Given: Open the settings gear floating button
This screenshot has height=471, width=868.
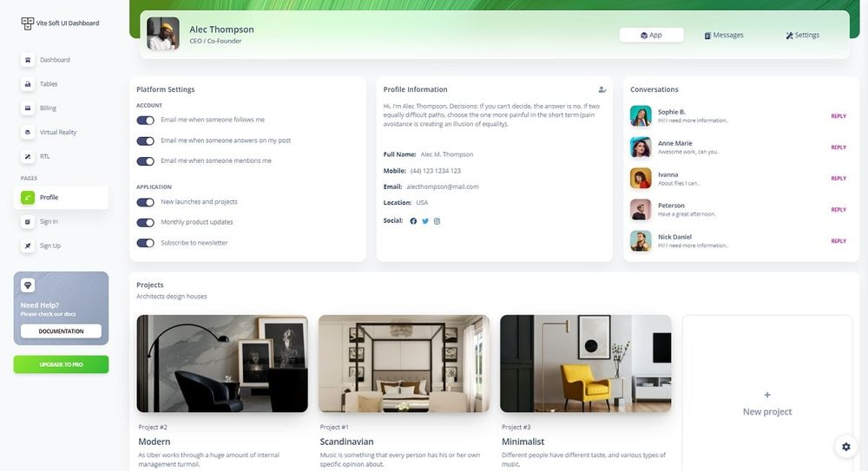Looking at the screenshot, I should pyautogui.click(x=845, y=447).
